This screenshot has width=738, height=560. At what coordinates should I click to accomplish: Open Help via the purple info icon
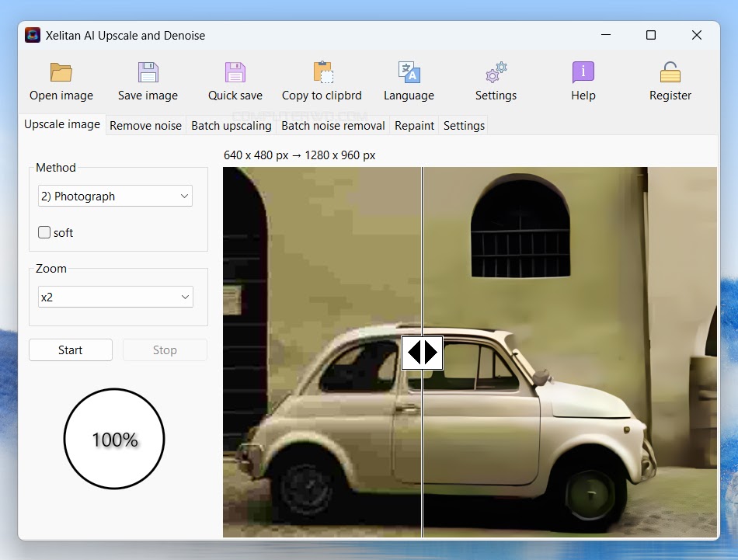[x=583, y=72]
